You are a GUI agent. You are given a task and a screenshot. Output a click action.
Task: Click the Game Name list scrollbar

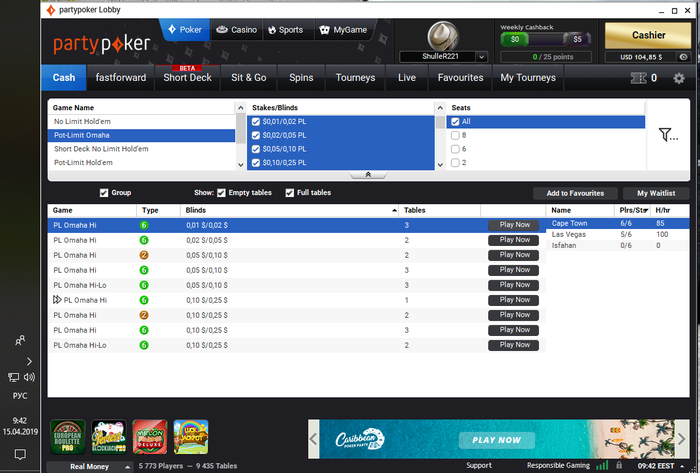(x=240, y=129)
